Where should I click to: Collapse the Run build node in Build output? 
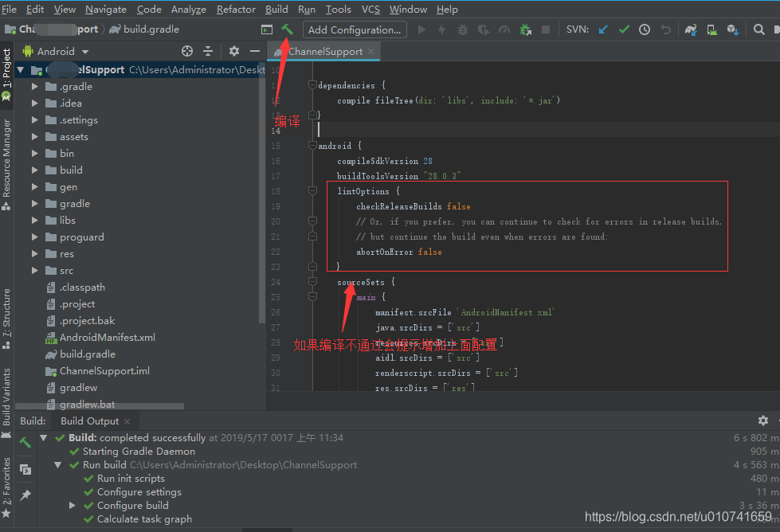57,464
